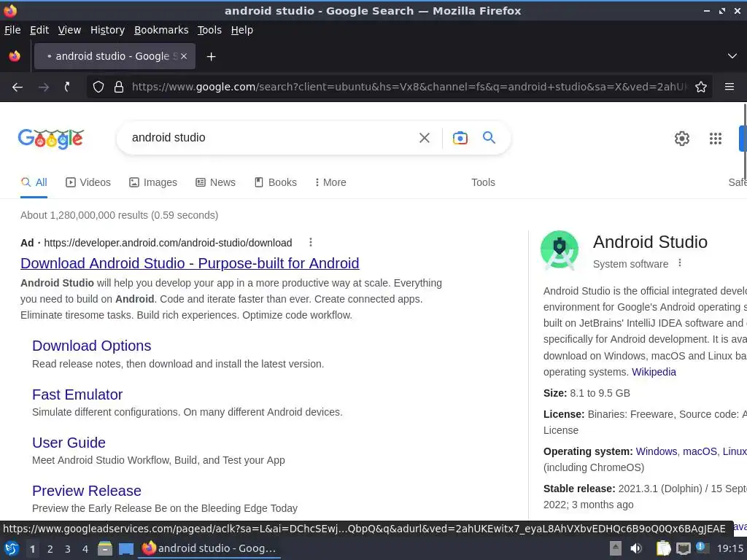Open the Download Options sitelink
Image resolution: width=747 pixels, height=560 pixels.
point(91,346)
